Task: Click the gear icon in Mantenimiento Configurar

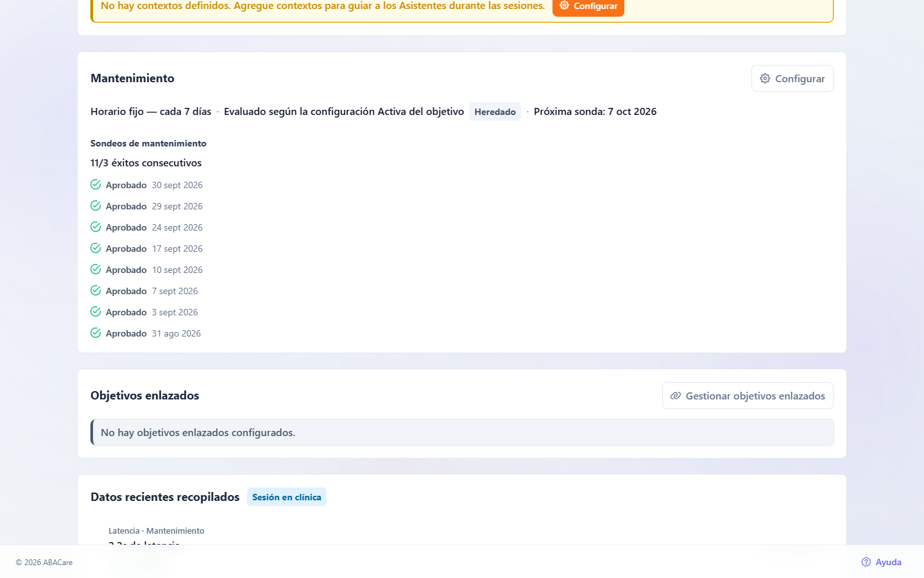Action: coord(765,78)
